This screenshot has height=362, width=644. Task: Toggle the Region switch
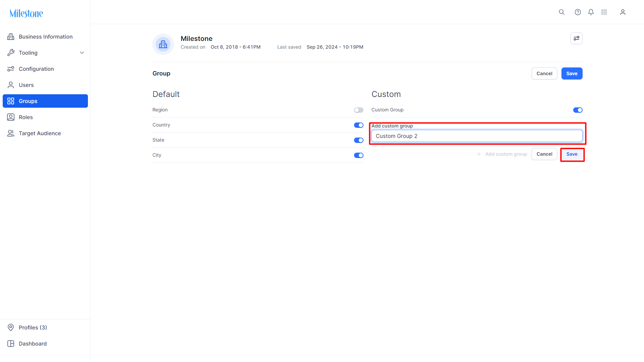pos(359,110)
